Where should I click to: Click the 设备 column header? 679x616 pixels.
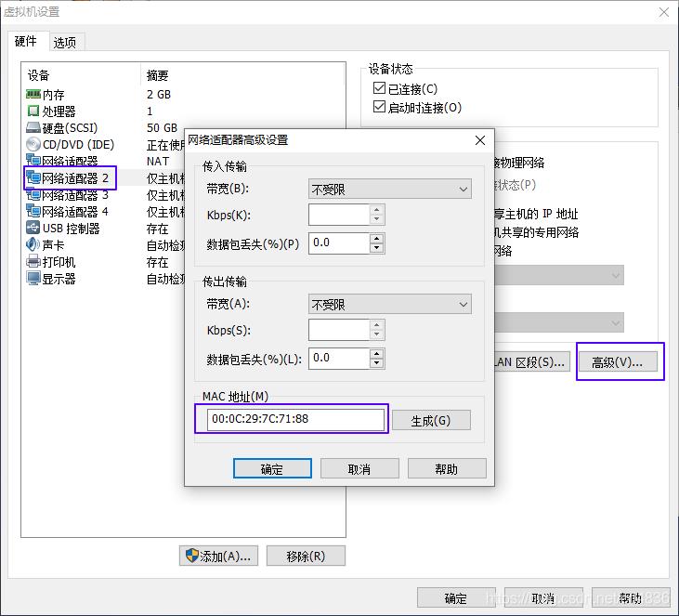point(38,75)
